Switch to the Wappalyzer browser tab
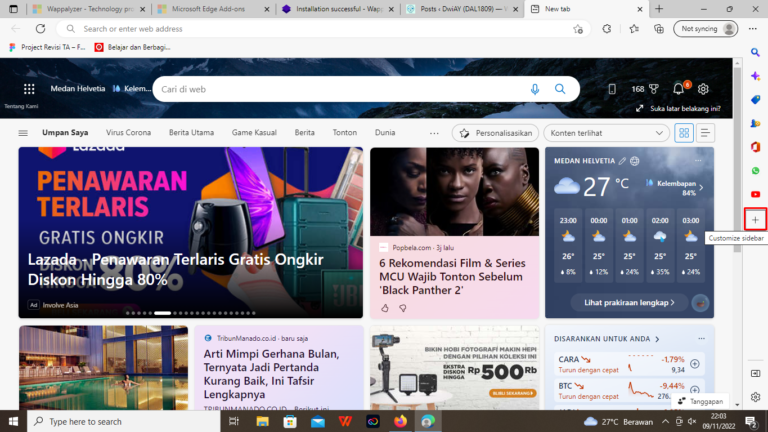This screenshot has width=768, height=432. pyautogui.click(x=89, y=9)
